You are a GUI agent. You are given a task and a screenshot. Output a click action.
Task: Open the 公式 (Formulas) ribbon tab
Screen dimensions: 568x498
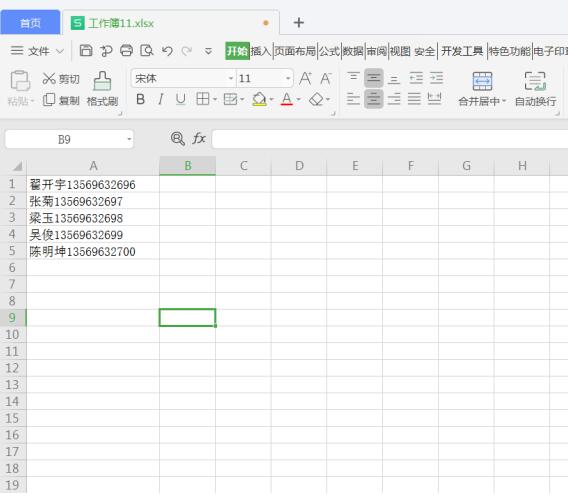point(329,51)
